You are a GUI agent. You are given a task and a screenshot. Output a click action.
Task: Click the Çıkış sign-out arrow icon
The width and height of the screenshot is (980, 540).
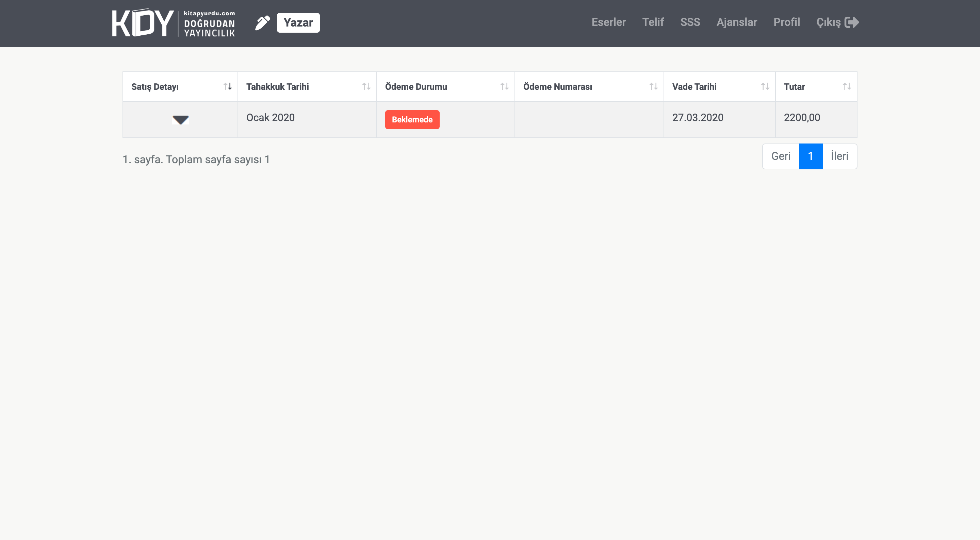pyautogui.click(x=852, y=22)
